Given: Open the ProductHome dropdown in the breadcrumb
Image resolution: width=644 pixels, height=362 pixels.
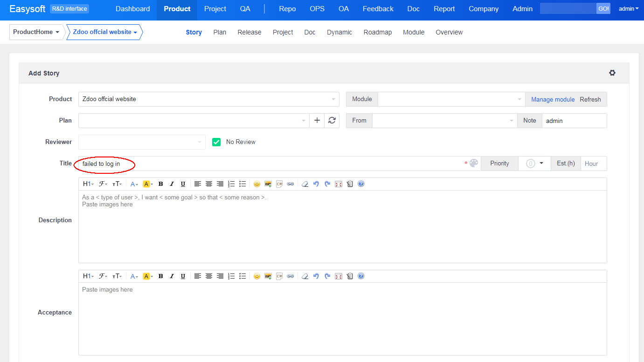Looking at the screenshot, I should pyautogui.click(x=36, y=32).
